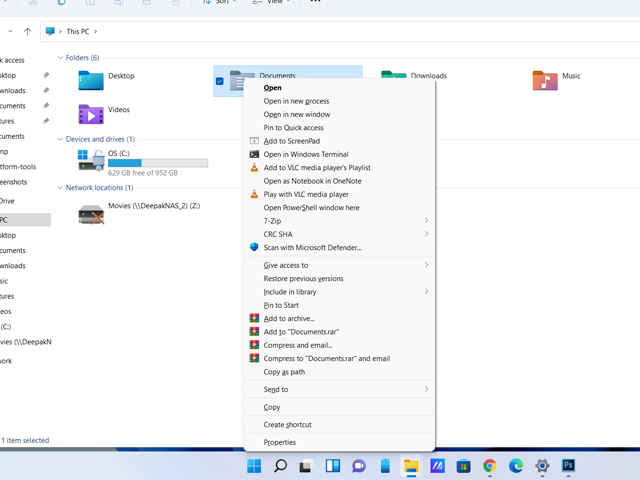Viewport: 640px width, 480px height.
Task: Launch Google Chrome from taskbar
Action: point(489,466)
